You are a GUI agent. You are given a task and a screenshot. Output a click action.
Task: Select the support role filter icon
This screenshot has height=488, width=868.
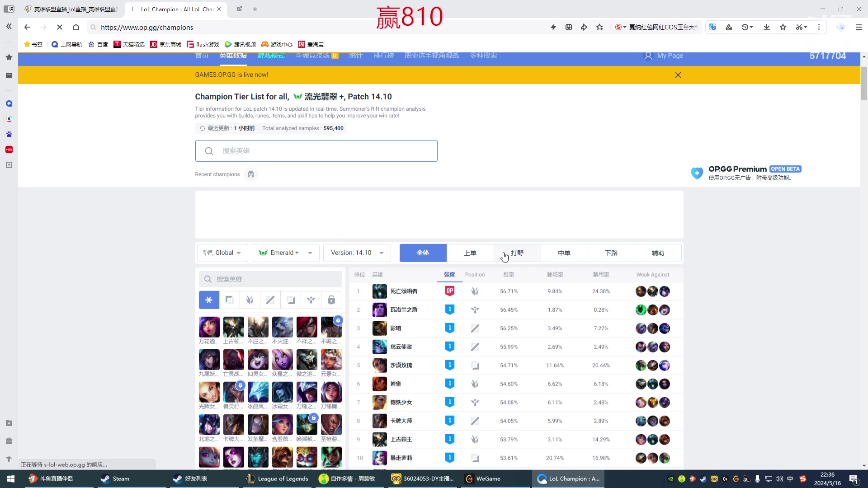click(x=311, y=300)
